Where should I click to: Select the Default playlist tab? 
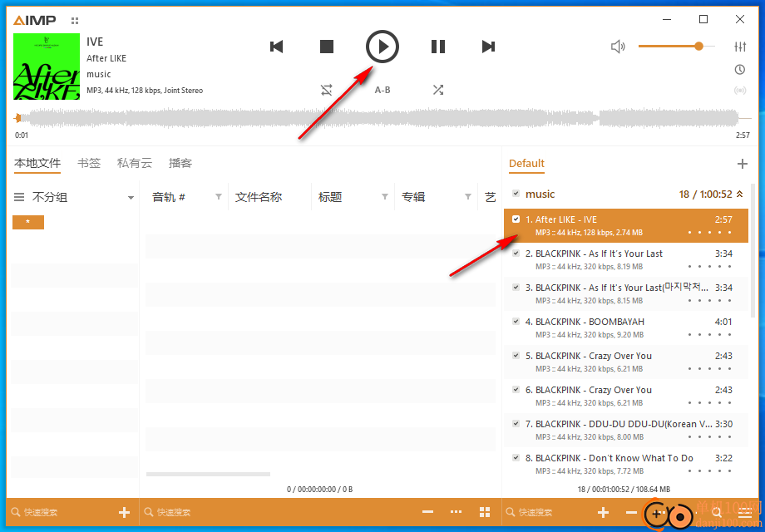click(x=526, y=164)
